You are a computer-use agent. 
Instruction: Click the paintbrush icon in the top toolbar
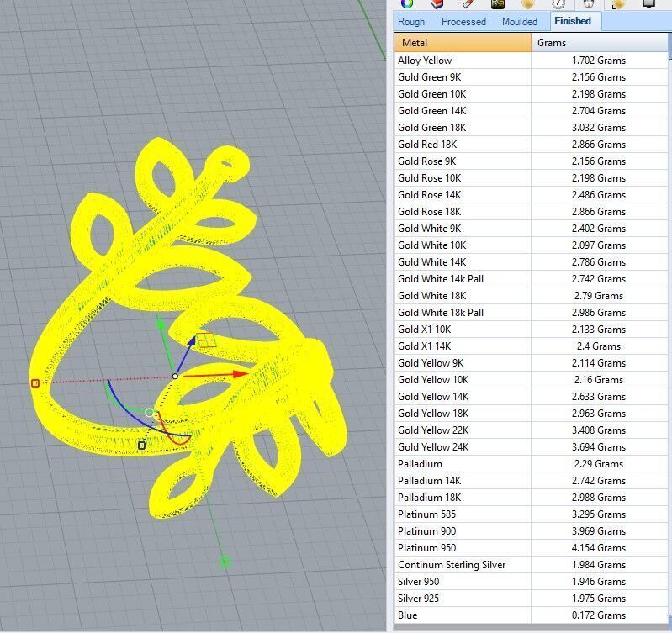click(467, 4)
